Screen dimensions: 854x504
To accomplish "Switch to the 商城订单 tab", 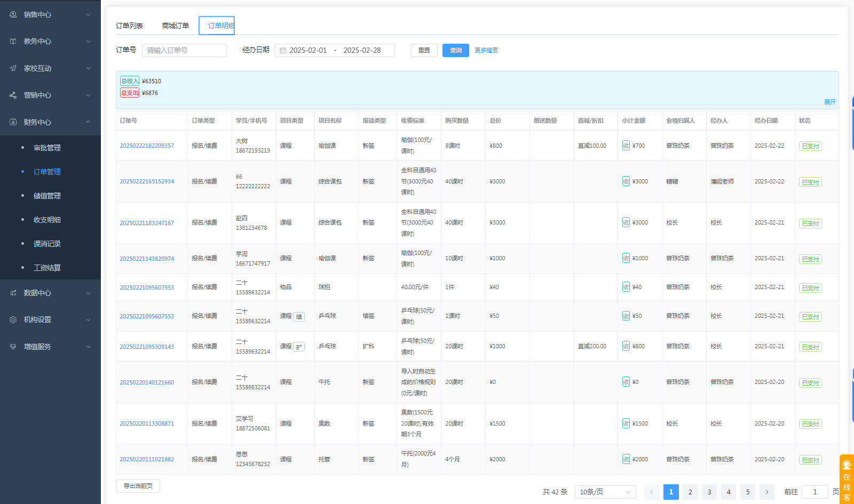I will pyautogui.click(x=176, y=26).
